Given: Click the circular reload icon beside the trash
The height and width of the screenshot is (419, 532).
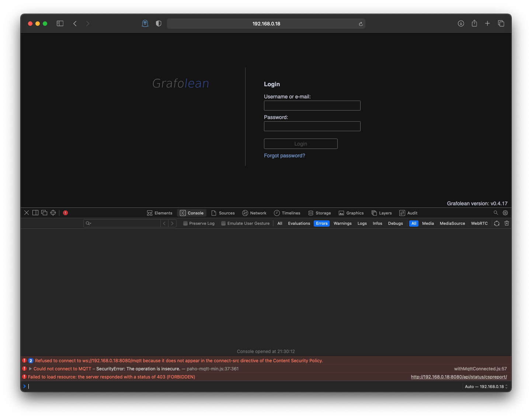Looking at the screenshot, I should click(497, 223).
